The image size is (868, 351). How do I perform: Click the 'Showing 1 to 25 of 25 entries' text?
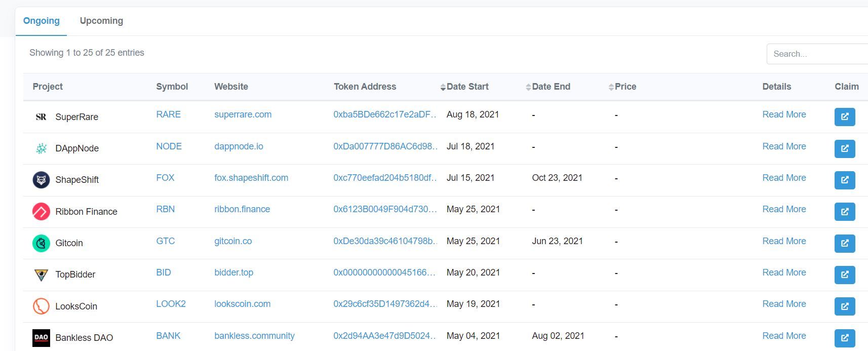[87, 53]
